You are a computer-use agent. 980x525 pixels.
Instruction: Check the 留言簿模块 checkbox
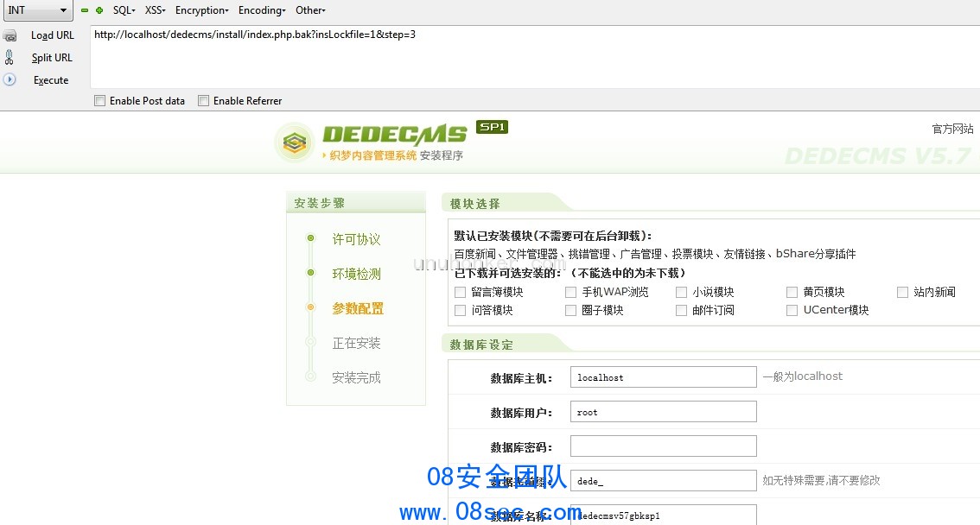460,292
